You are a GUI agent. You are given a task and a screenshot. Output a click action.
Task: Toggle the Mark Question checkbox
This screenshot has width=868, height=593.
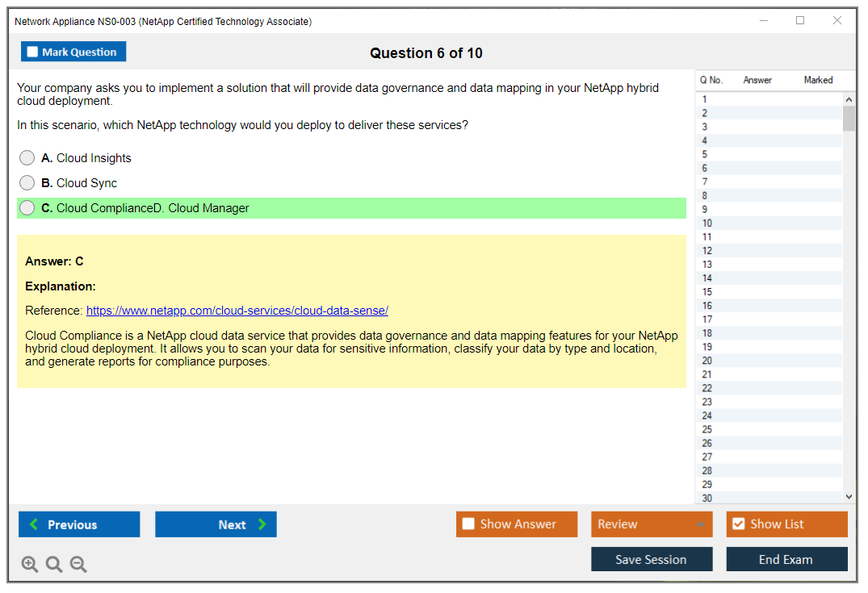coord(33,52)
